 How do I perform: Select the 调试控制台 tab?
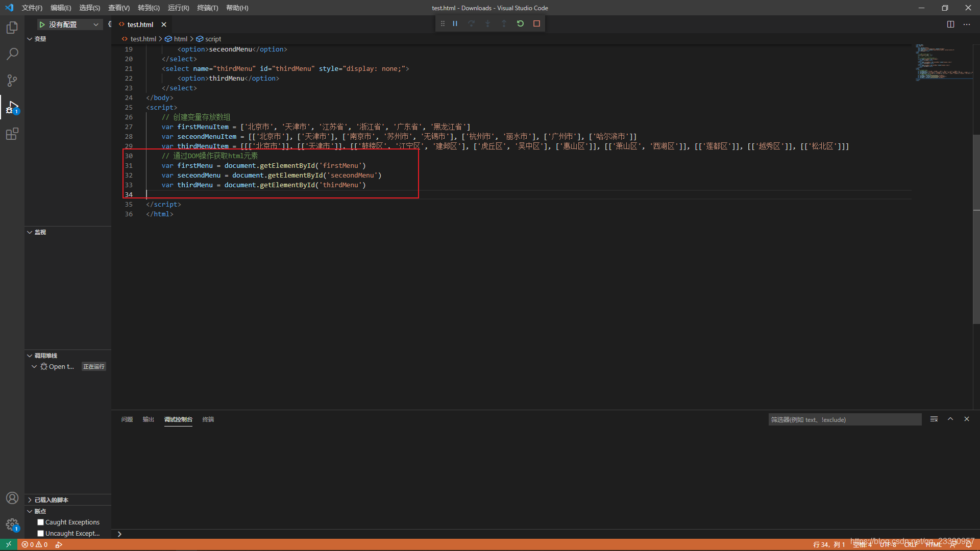[178, 419]
